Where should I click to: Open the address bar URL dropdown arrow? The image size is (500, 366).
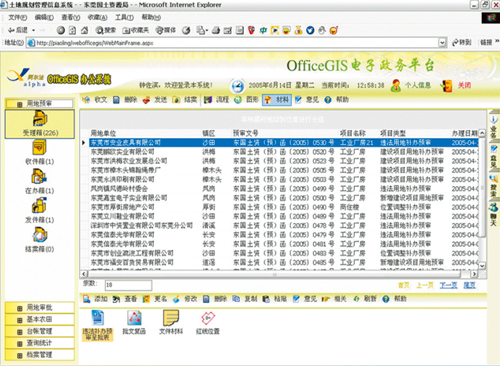(x=442, y=43)
